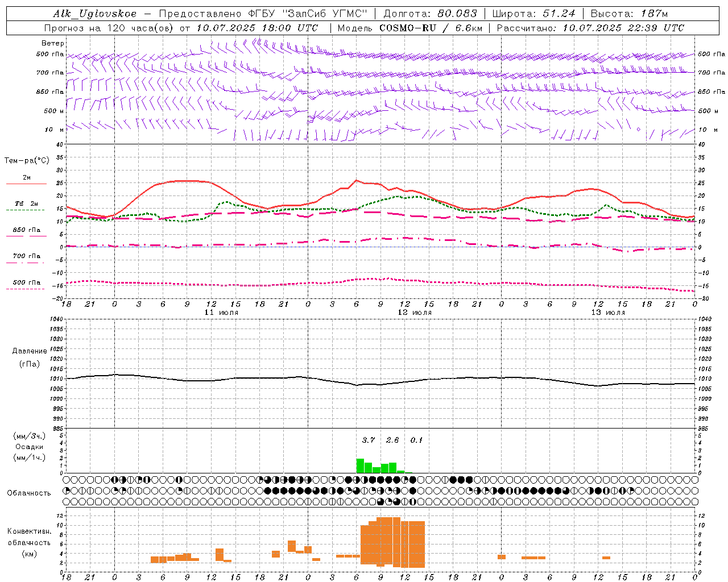This screenshot has height=582, width=728.
Task: Click '500 гПа' in the temperature legend
Action: pos(27,282)
